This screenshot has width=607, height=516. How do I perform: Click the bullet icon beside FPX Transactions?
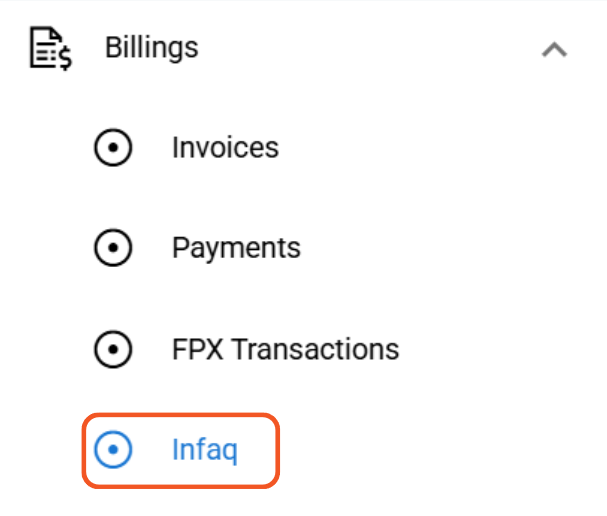(x=112, y=349)
